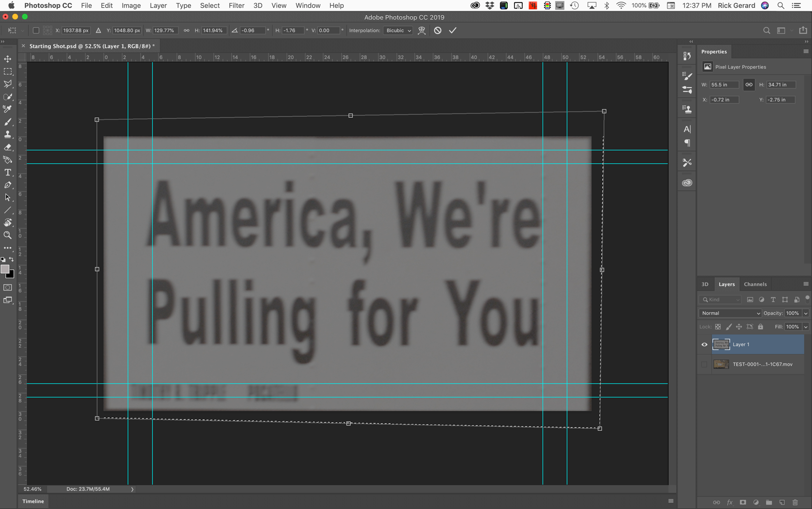Open the Character panel icon
812x509 pixels.
(687, 129)
